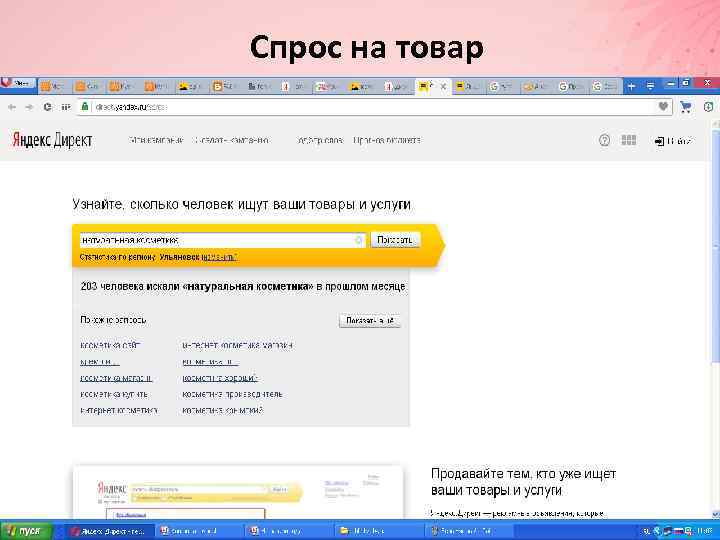Open Прогноз бюджета in the page header
Viewport: 720px width, 540px height.
tap(387, 140)
